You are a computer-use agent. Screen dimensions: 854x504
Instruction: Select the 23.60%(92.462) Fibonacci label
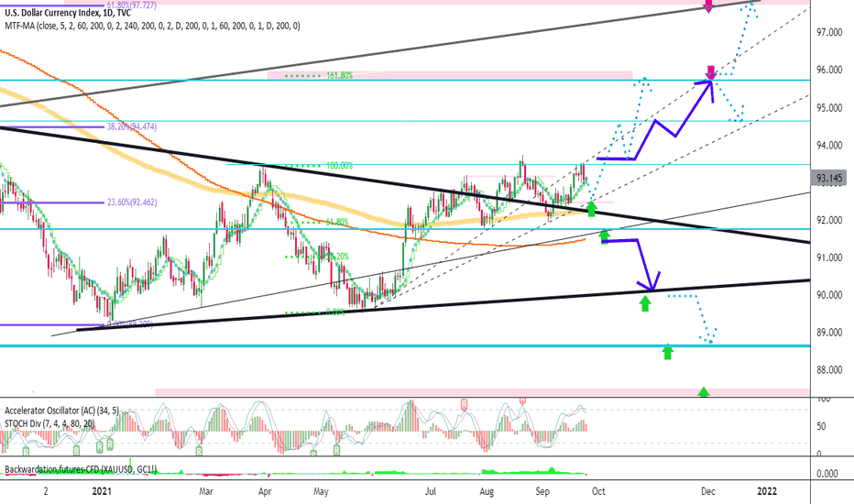coord(132,203)
